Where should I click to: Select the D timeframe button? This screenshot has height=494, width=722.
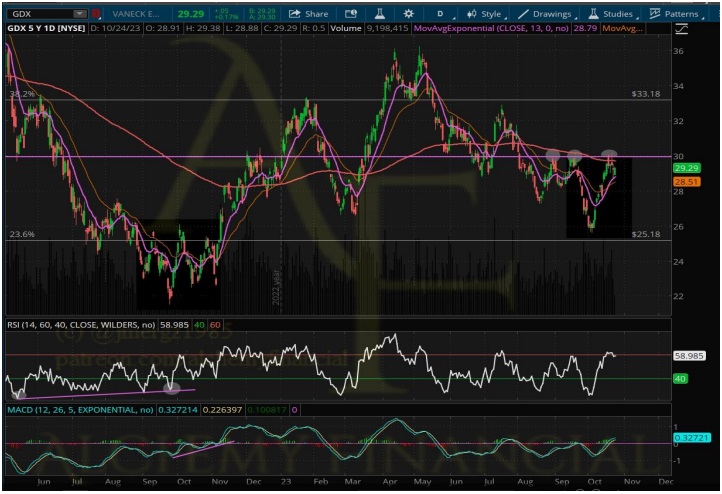440,15
